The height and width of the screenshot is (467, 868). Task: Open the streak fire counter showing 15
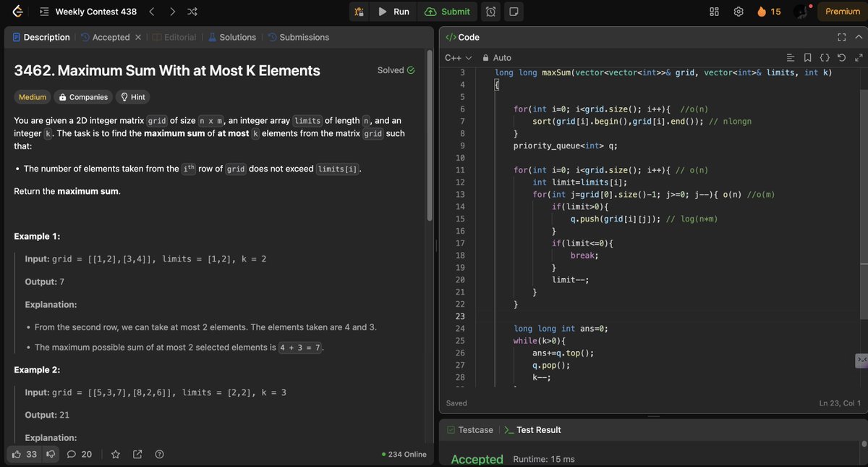(768, 12)
